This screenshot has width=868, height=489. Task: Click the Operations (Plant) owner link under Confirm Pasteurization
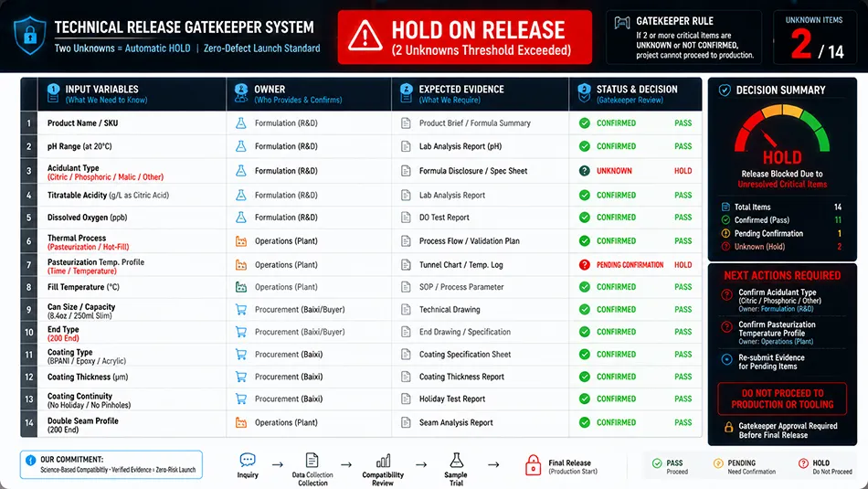pos(788,342)
